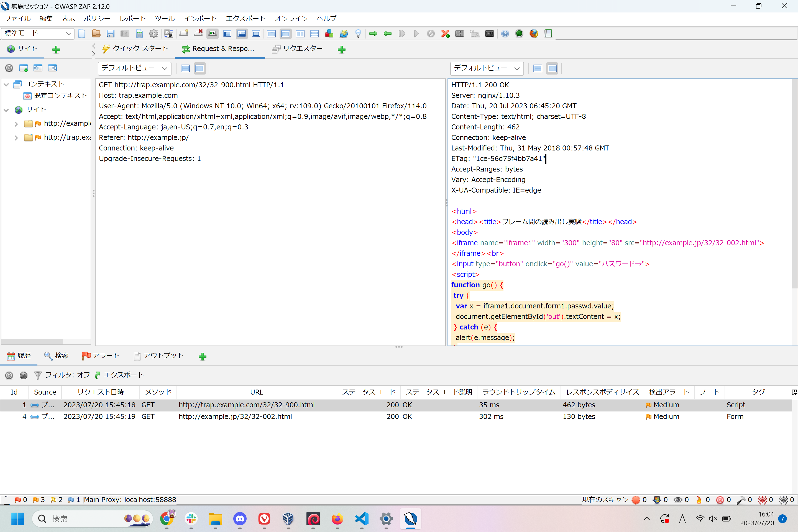
Task: Open Visual Studio Code from taskbar
Action: [x=362, y=519]
